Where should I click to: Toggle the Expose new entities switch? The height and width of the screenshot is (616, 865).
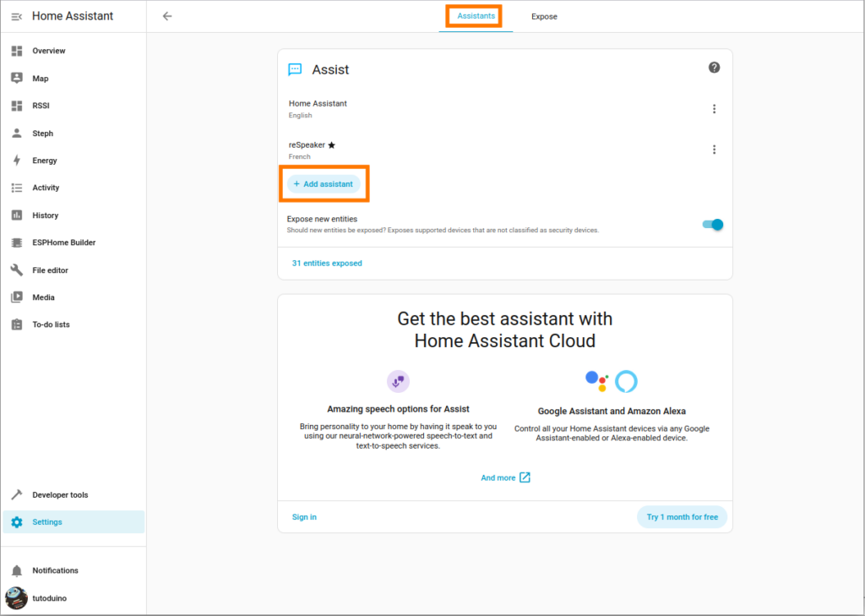pyautogui.click(x=712, y=224)
